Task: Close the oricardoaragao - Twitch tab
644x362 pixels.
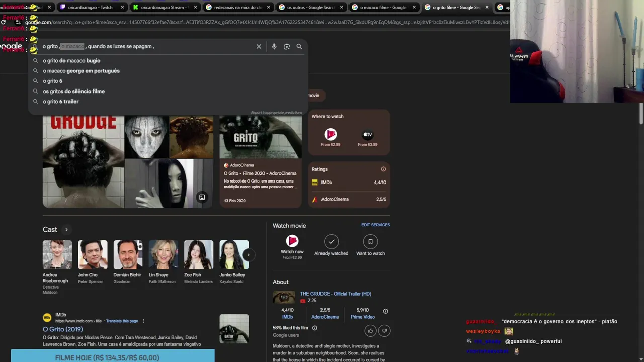Action: pyautogui.click(x=122, y=7)
